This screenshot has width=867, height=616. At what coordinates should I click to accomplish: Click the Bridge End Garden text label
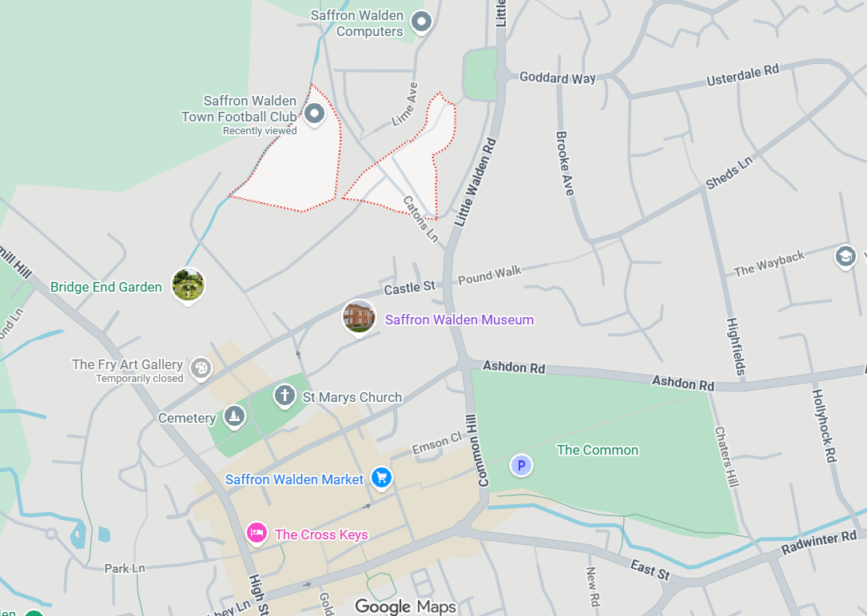(x=106, y=287)
